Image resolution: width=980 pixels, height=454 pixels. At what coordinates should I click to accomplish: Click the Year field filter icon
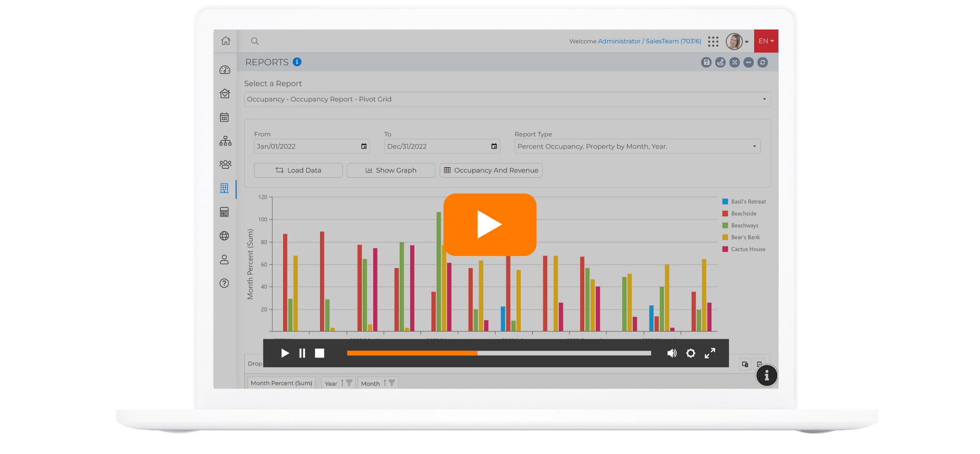point(349,383)
